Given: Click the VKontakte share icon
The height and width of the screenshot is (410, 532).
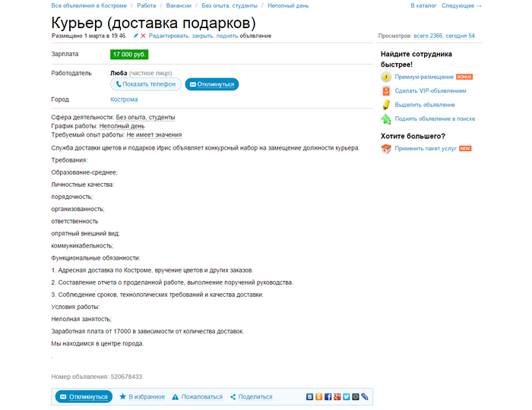Looking at the screenshot, I should pyautogui.click(x=309, y=396).
